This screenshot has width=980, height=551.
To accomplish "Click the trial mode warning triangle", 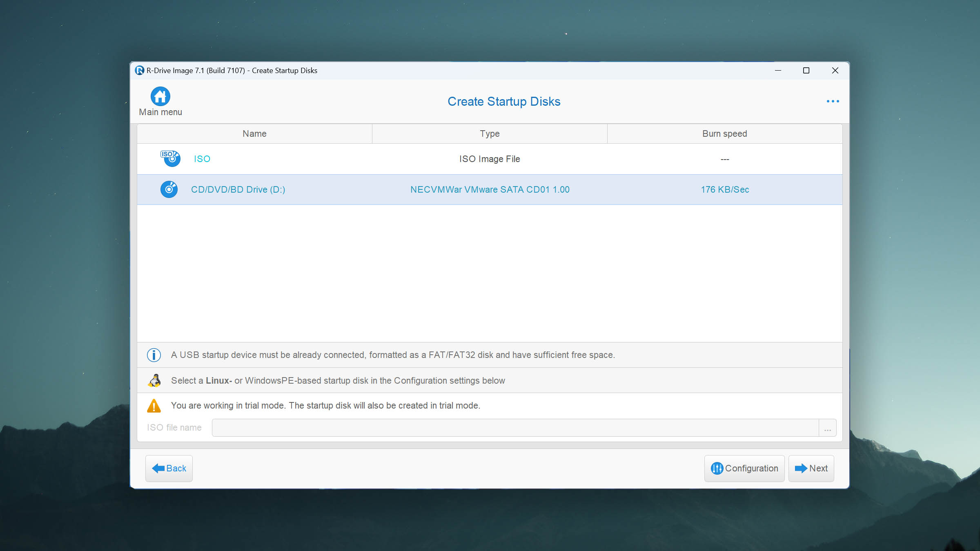I will [154, 406].
